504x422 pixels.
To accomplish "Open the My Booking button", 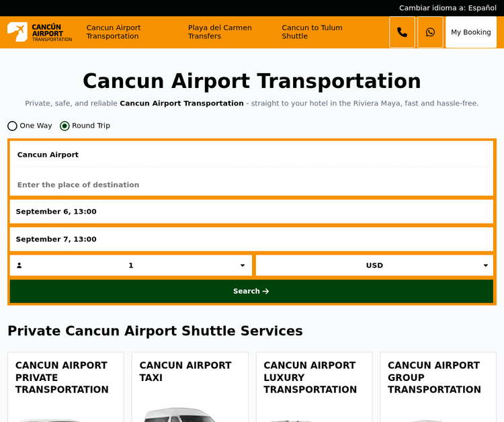I will [x=470, y=32].
